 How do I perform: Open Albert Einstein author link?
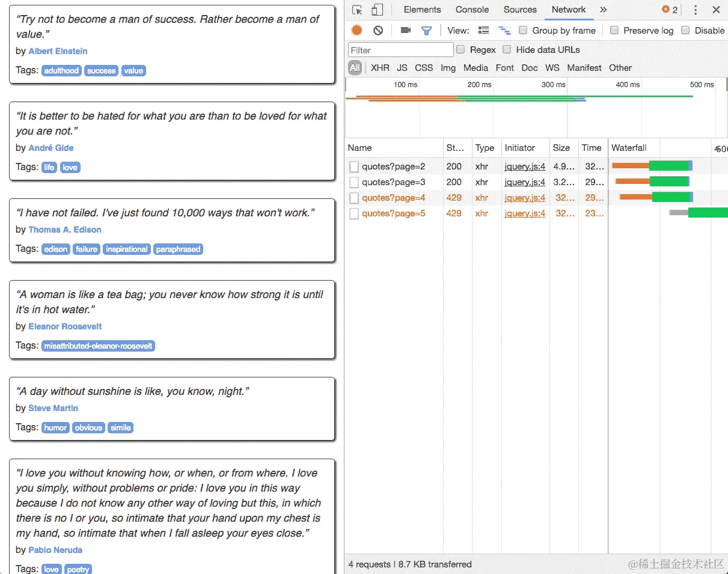tap(58, 51)
